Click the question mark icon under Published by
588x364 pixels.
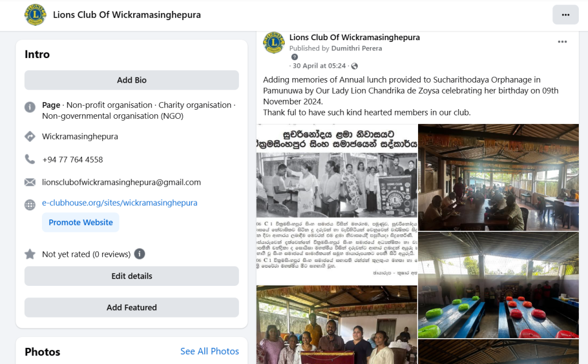pyautogui.click(x=295, y=57)
